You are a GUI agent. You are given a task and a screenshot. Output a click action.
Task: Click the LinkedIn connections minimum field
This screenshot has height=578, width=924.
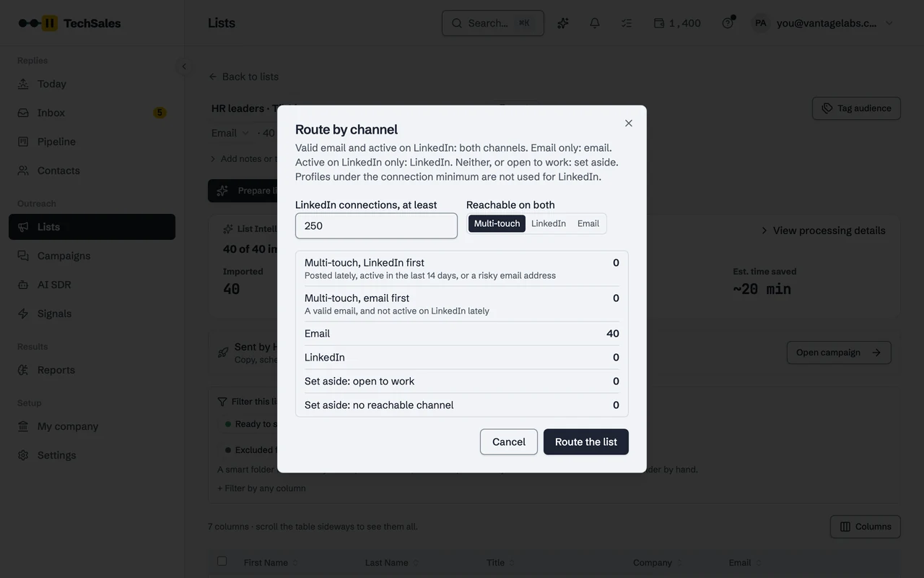coord(376,225)
